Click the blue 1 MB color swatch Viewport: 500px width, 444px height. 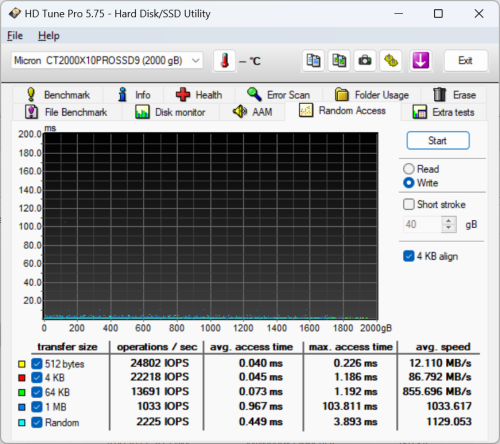(x=22, y=407)
